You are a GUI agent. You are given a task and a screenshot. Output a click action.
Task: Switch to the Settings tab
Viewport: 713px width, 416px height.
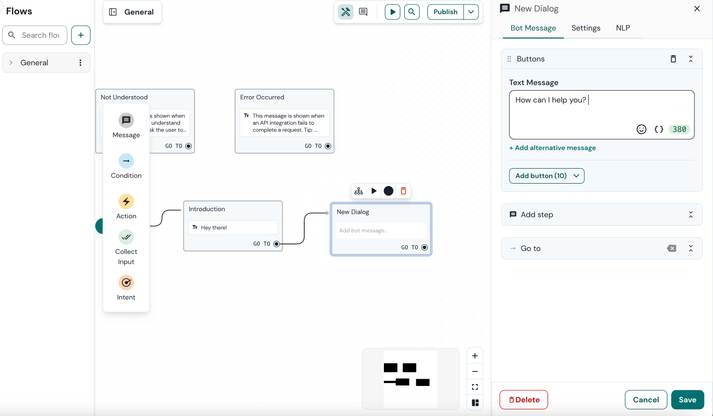click(x=586, y=28)
